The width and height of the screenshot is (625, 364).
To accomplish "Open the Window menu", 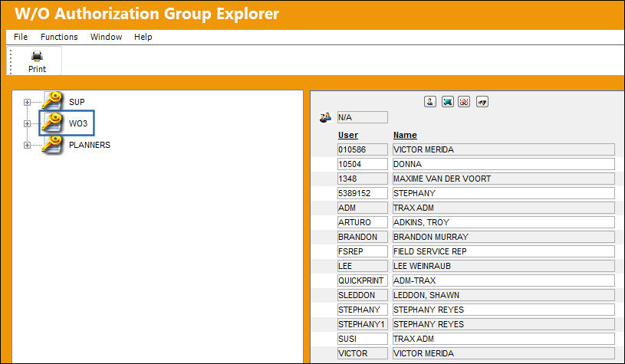I will [x=106, y=37].
